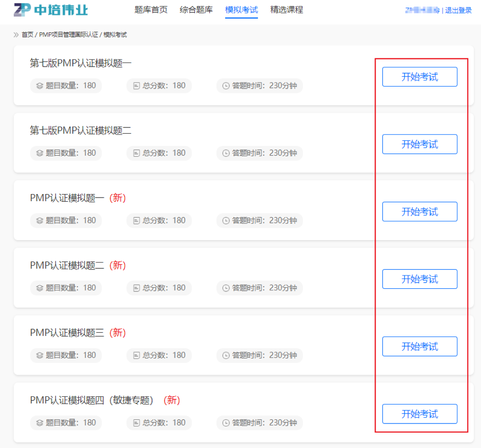The width and height of the screenshot is (481, 448).
Task: Click total-score icon in 第七版PMP认证模拟题二
Action: (136, 153)
